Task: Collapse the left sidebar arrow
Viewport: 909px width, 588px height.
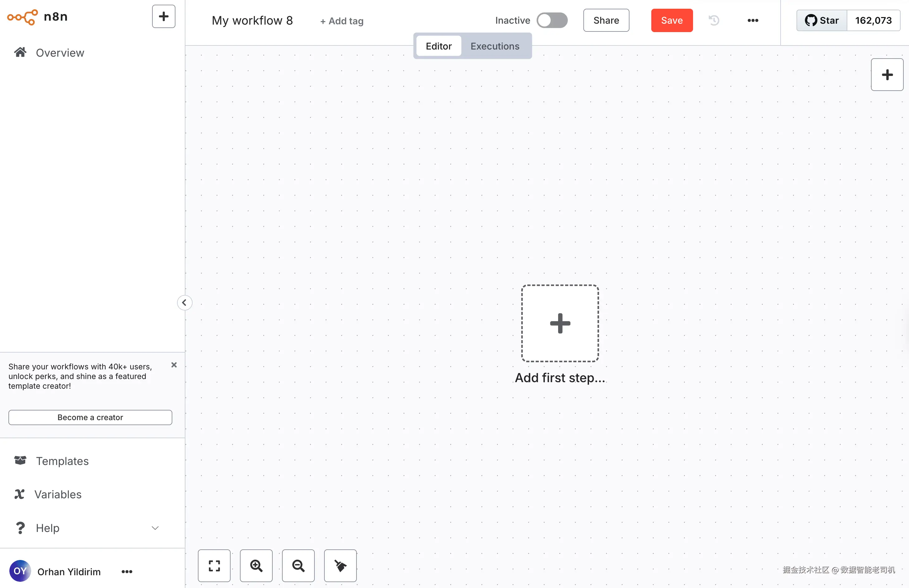Action: 184,303
